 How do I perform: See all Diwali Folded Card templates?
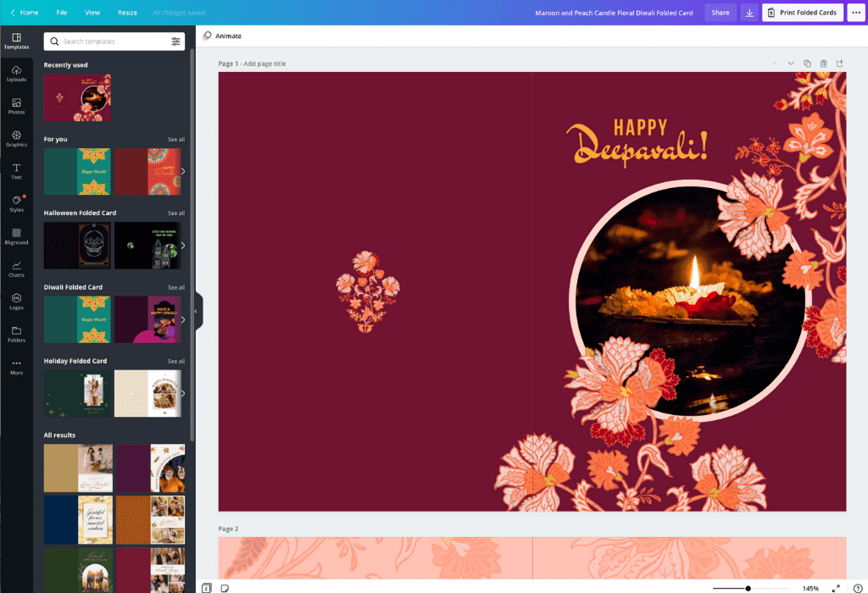tap(176, 288)
